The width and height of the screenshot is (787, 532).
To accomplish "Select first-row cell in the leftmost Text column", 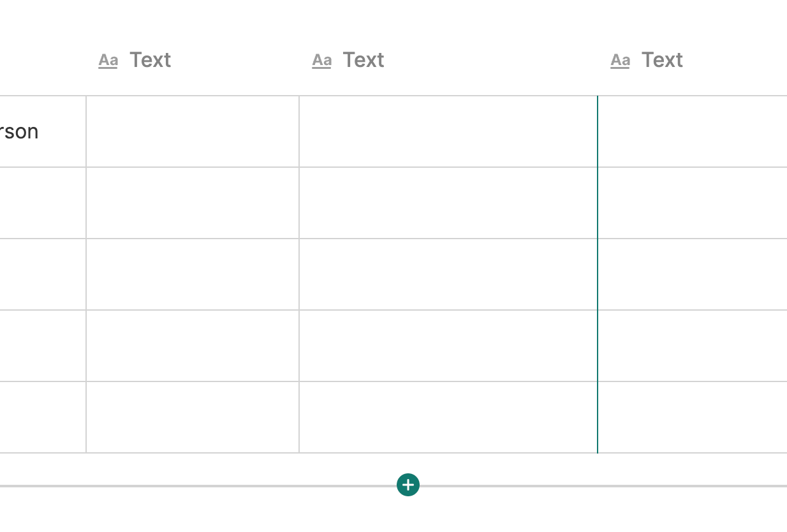I will pos(193,131).
